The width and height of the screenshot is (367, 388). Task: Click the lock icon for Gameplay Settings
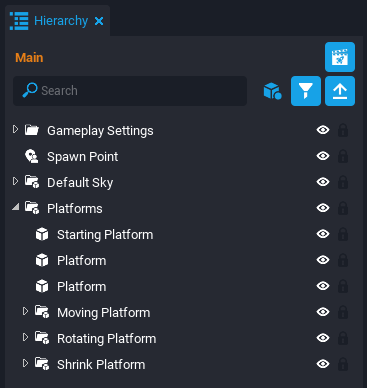[x=343, y=130]
